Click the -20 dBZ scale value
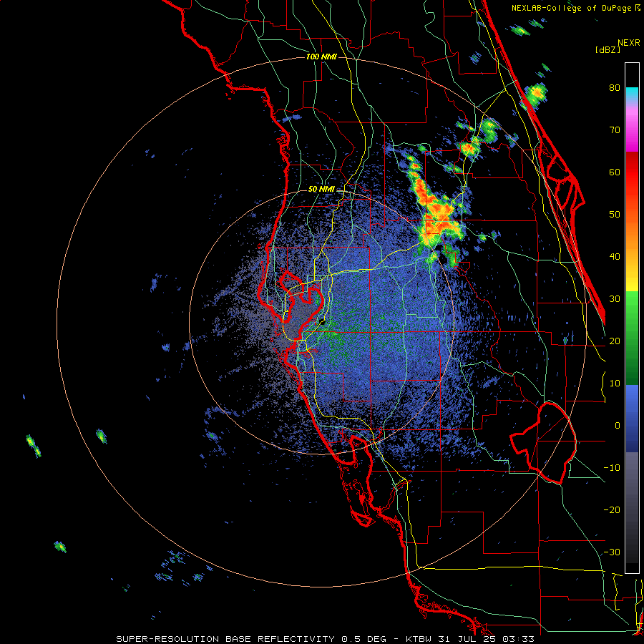Screen dimensions: 644x644 coord(612,509)
